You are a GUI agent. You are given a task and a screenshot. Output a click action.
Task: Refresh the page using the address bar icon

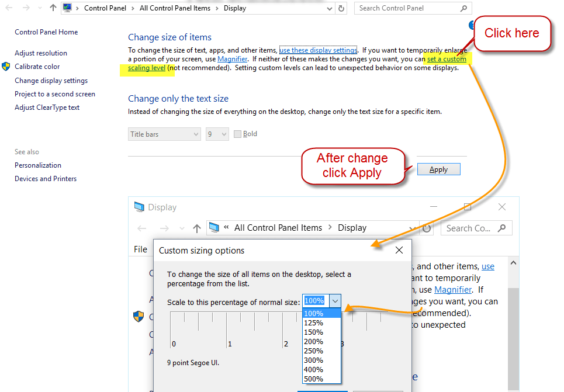(x=340, y=8)
